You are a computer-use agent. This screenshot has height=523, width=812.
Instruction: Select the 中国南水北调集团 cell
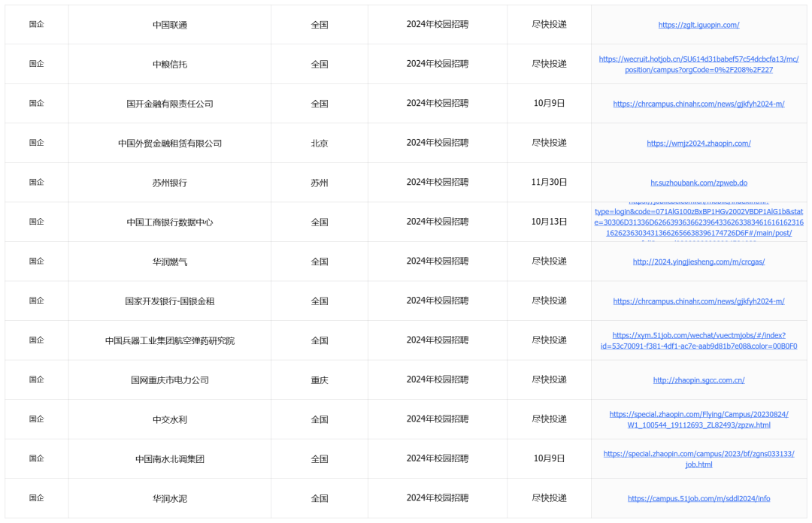pos(170,459)
